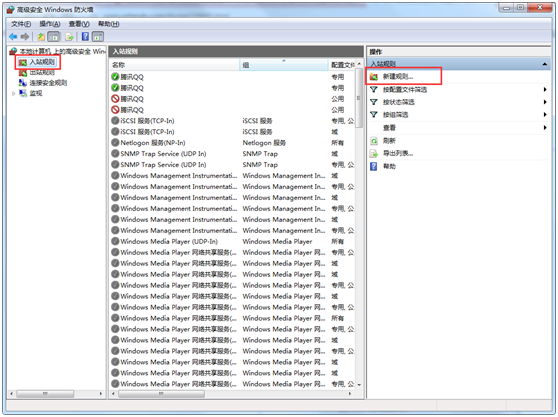Expand the 监视 tree node
558x417 pixels.
tap(14, 94)
